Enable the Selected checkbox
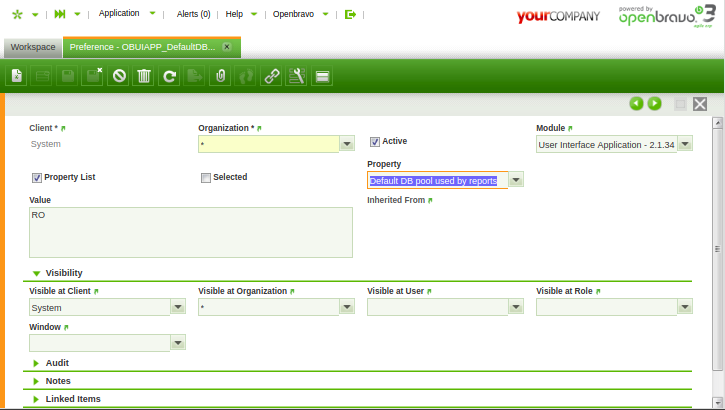This screenshot has height=410, width=725. (206, 178)
